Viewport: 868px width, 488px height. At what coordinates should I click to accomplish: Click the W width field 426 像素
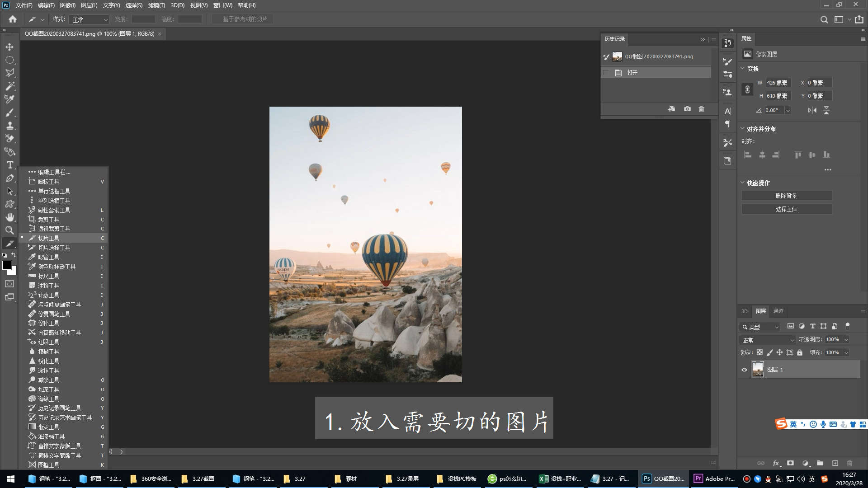click(x=778, y=83)
